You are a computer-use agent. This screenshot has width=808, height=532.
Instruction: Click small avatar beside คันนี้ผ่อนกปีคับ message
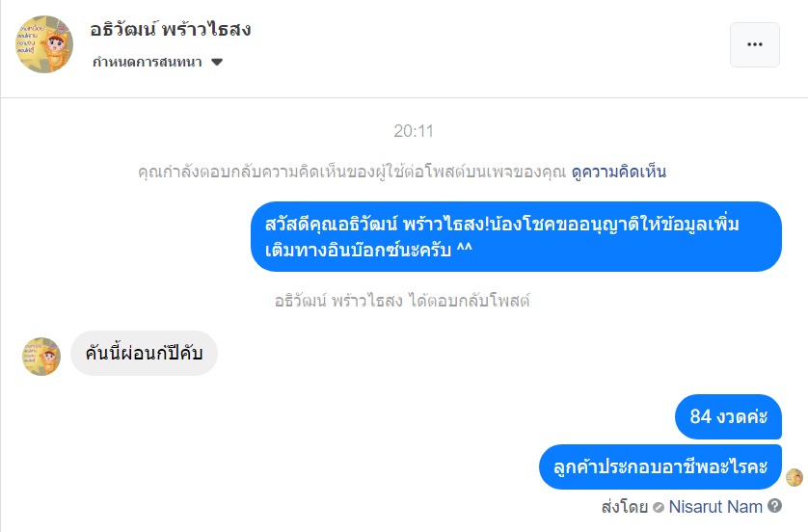coord(41,356)
